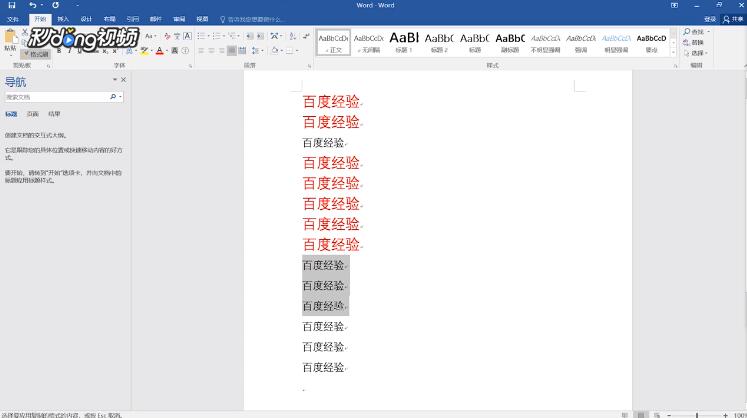Switch to the 页面 tab in navigation
The image size is (747, 418).
click(32, 114)
